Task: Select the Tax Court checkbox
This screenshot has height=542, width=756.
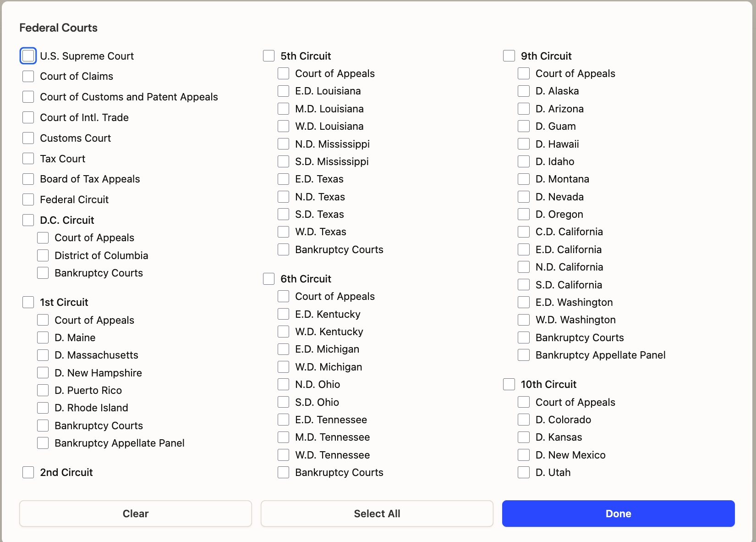Action: click(28, 159)
